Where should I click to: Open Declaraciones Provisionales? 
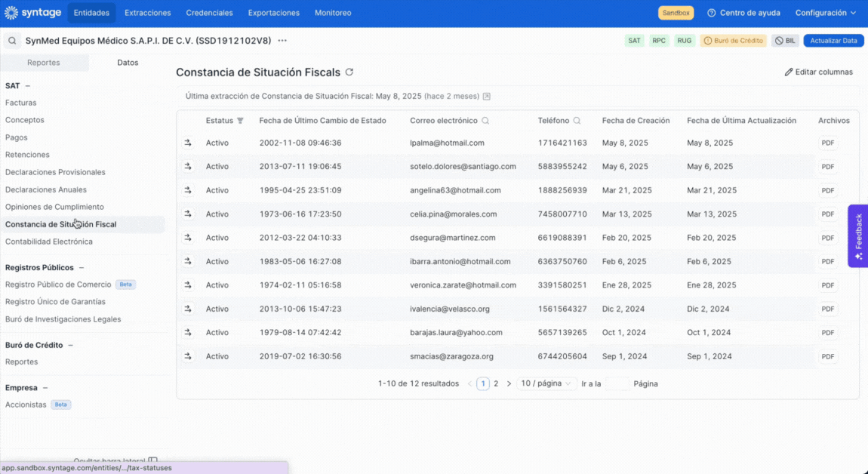tap(55, 172)
